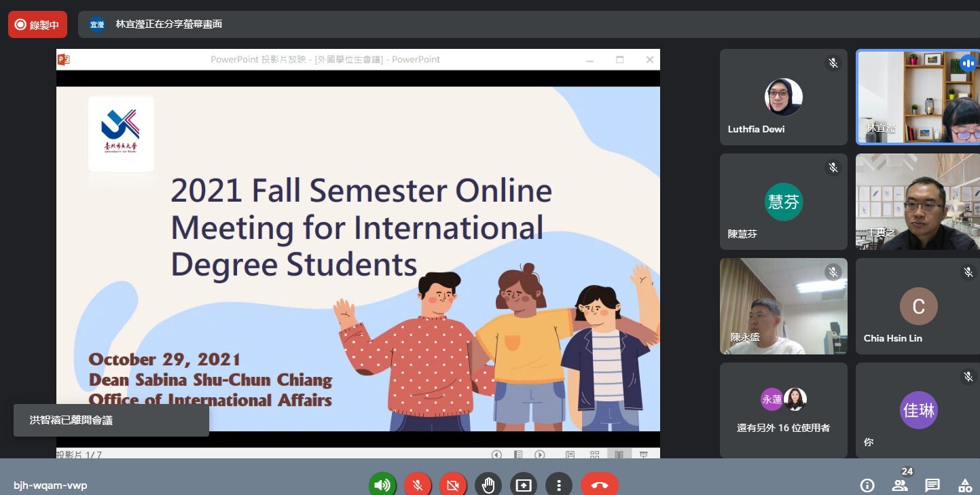Screen dimensions: 980x495
Task: Show the participants list (24 people)
Action: (x=900, y=485)
